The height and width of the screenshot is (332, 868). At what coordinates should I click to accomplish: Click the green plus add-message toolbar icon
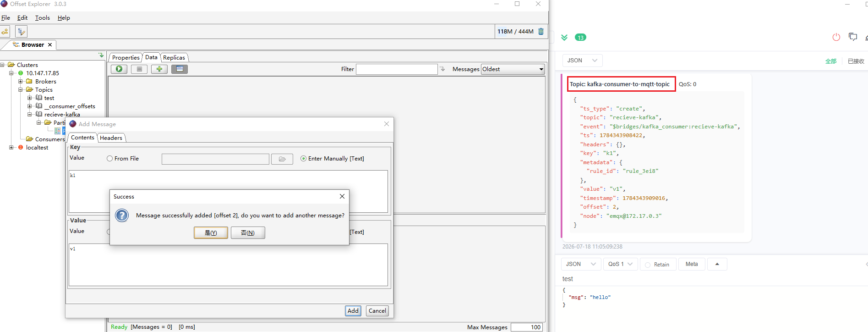159,69
